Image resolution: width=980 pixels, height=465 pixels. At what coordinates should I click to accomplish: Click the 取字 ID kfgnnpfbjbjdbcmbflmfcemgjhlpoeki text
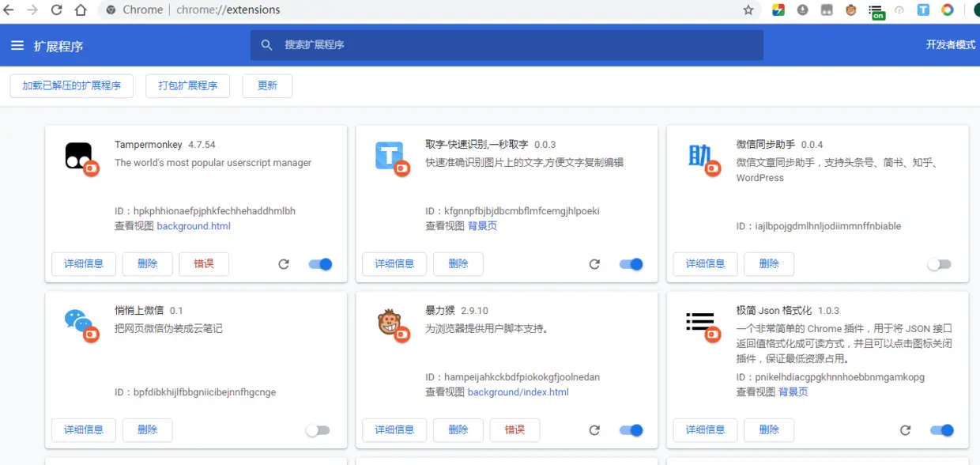pyautogui.click(x=512, y=211)
